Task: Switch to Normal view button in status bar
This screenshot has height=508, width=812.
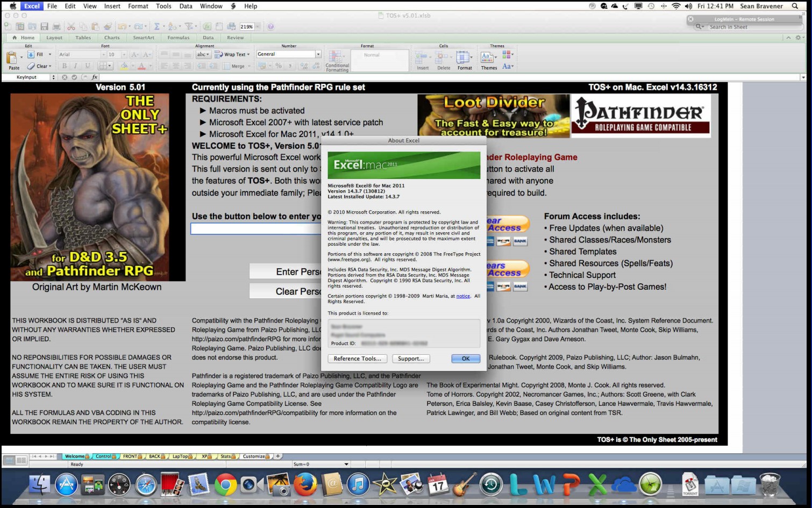Action: [9, 461]
